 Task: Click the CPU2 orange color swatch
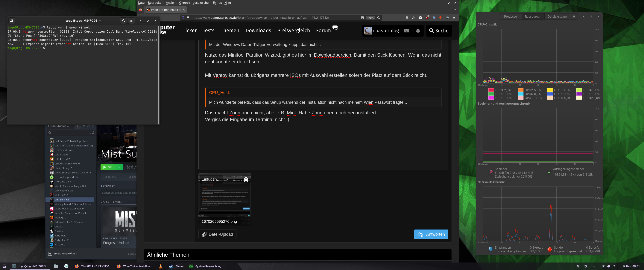click(x=520, y=90)
